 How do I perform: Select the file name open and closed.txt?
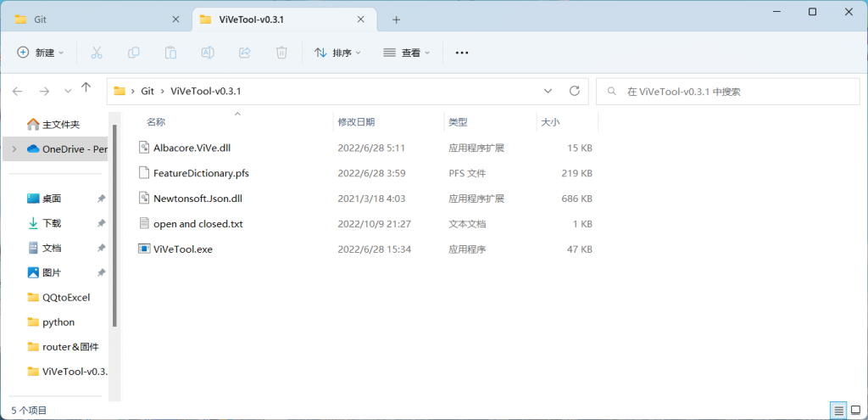tap(198, 224)
